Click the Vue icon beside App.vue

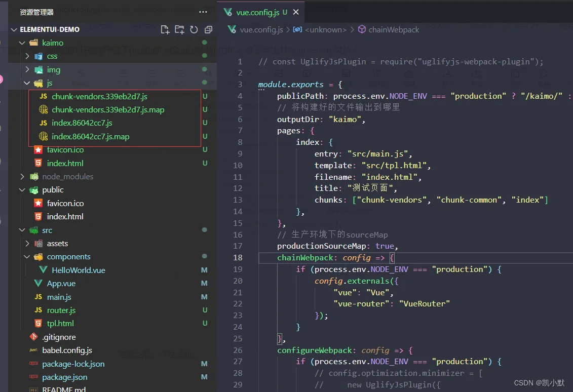tap(39, 284)
